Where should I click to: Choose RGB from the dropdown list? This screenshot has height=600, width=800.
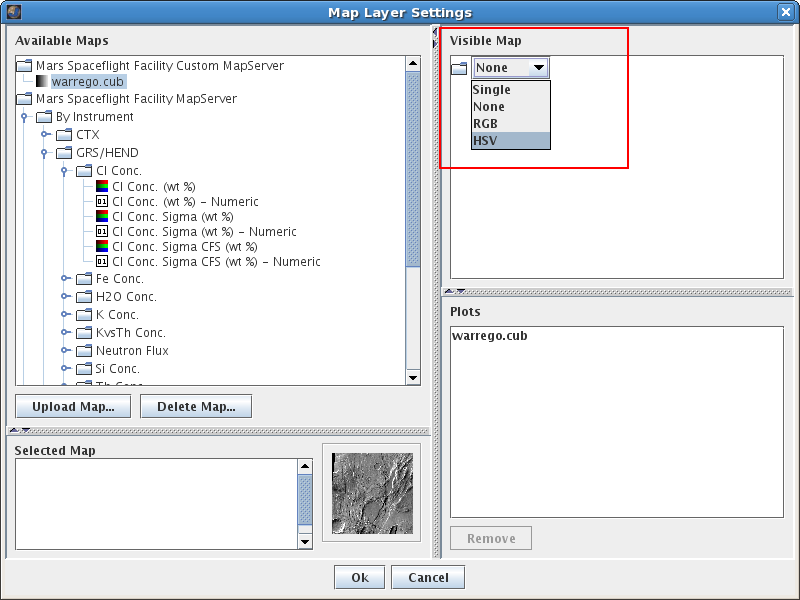511,123
